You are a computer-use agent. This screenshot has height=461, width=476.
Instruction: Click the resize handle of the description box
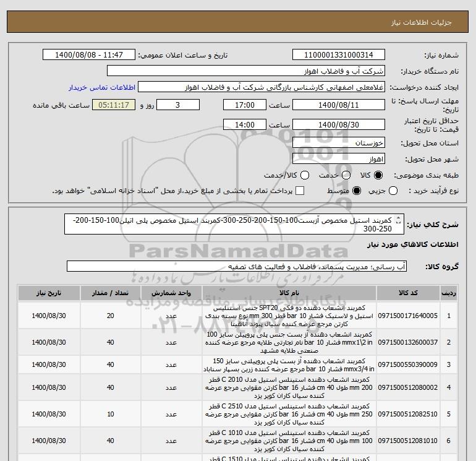399,221
